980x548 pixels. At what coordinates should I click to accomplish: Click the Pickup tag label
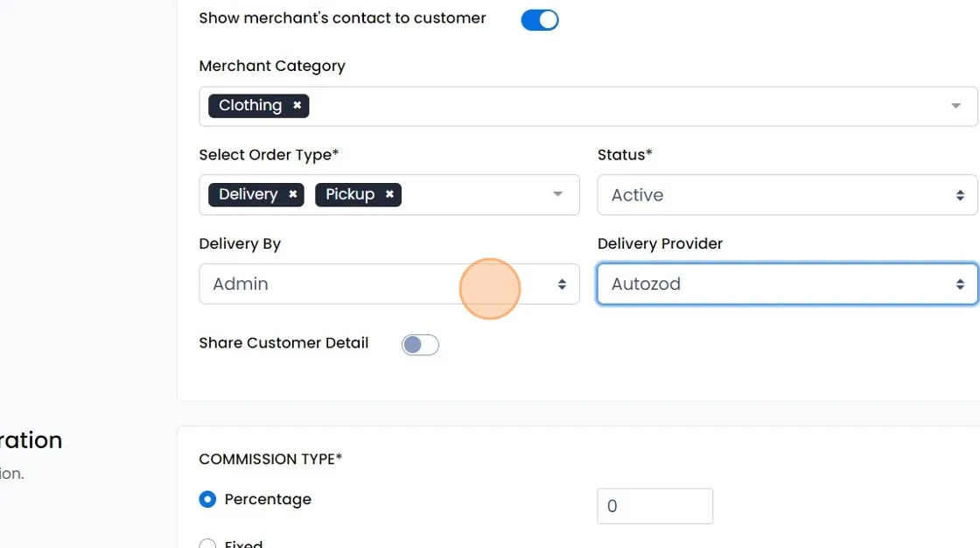(x=350, y=194)
